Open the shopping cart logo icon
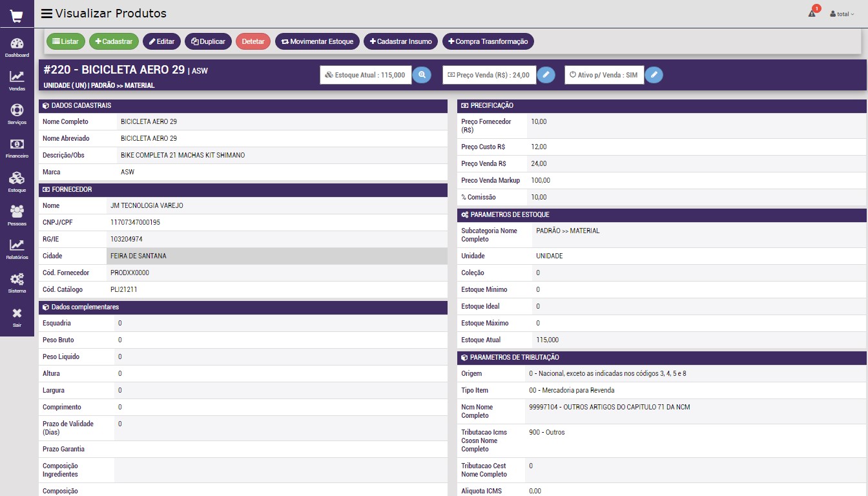 [x=17, y=15]
